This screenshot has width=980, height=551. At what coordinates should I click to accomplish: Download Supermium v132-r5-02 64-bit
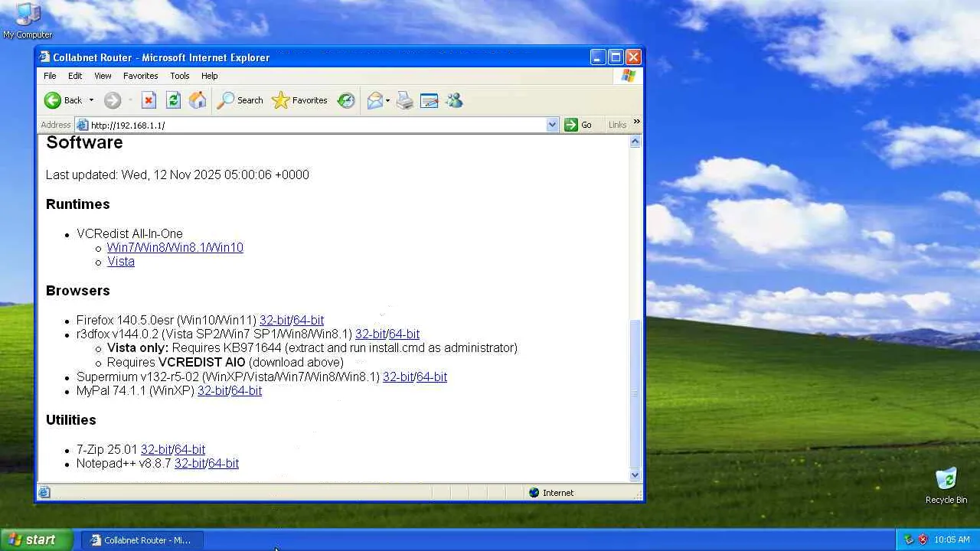tap(432, 377)
